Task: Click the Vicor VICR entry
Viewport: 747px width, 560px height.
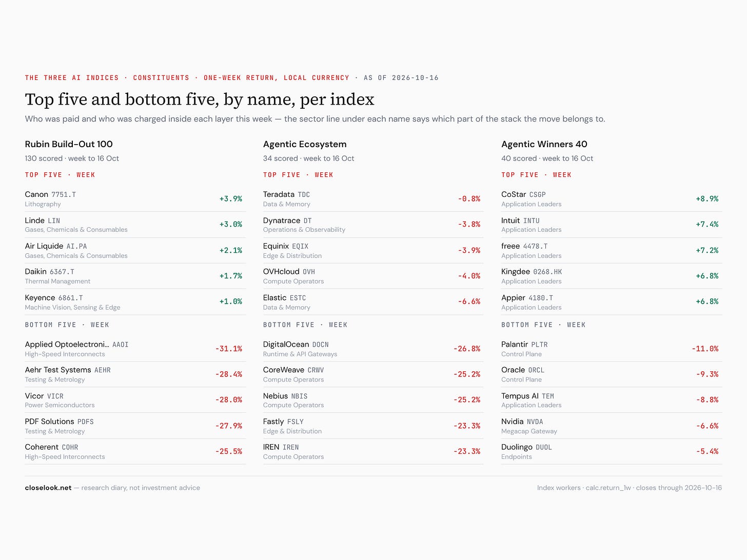Action: click(44, 396)
